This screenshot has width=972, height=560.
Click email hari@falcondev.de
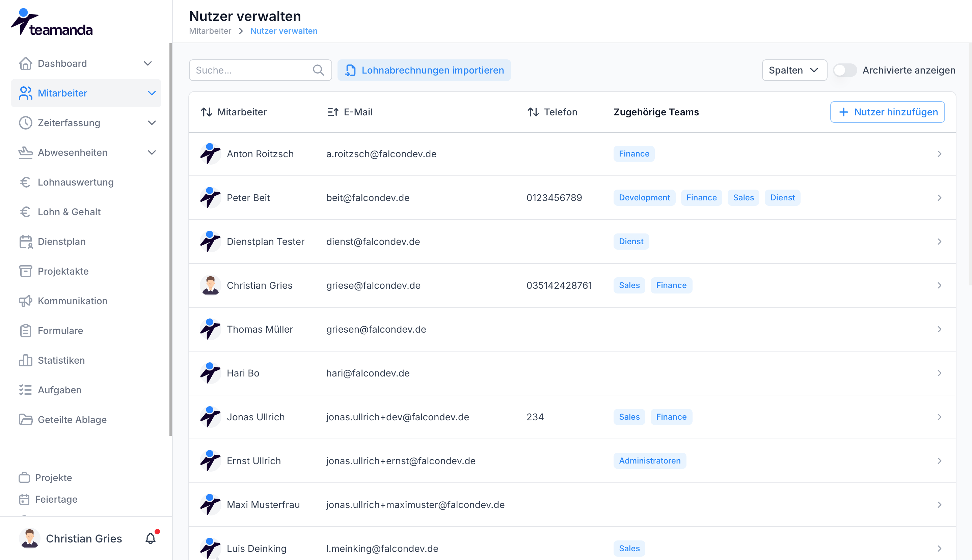368,373
